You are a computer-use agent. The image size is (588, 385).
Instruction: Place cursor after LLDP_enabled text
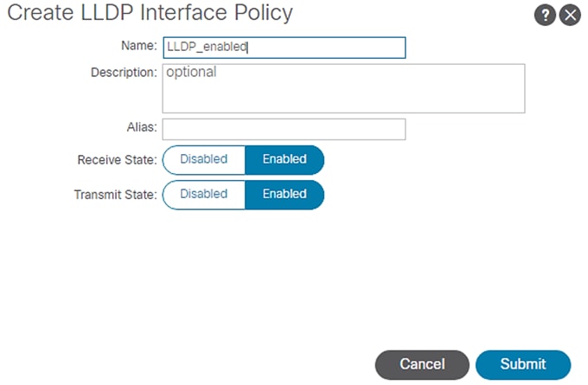[x=248, y=48]
